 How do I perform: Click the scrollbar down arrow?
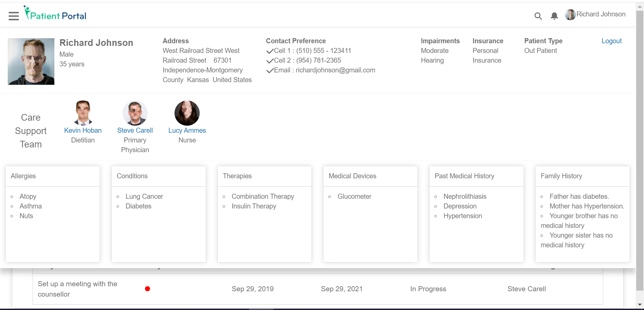pyautogui.click(x=640, y=305)
